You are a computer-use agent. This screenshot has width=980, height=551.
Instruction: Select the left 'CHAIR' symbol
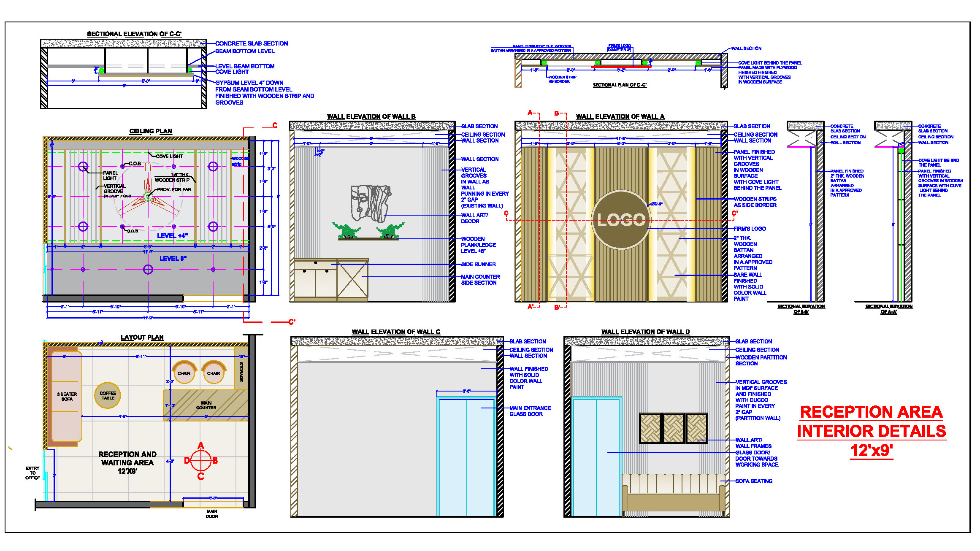pos(184,372)
